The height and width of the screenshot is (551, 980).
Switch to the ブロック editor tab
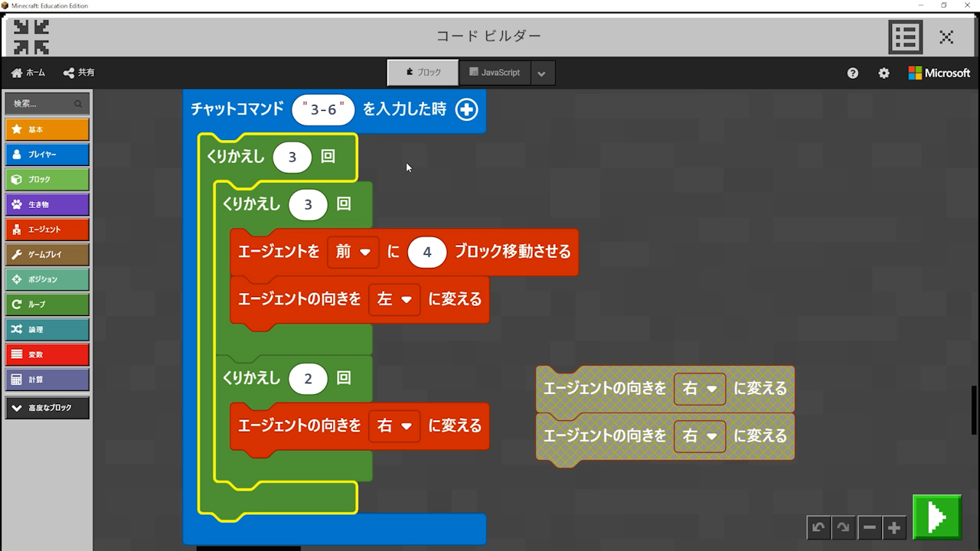point(423,73)
